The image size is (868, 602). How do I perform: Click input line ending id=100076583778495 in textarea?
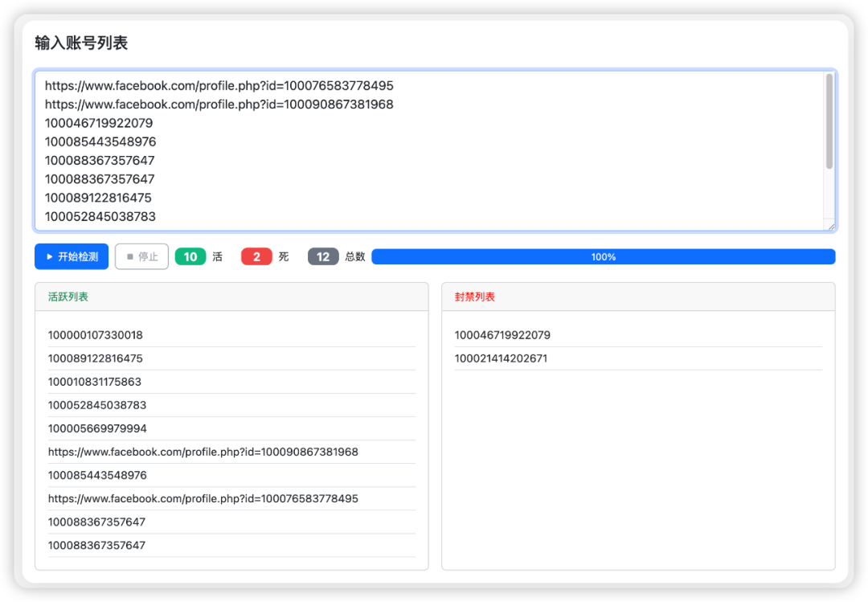219,85
